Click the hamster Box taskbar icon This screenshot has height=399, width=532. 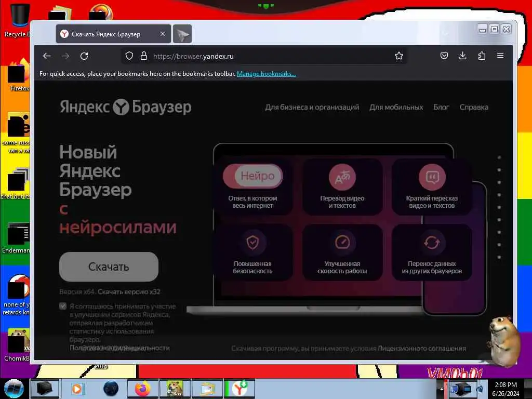(175, 389)
